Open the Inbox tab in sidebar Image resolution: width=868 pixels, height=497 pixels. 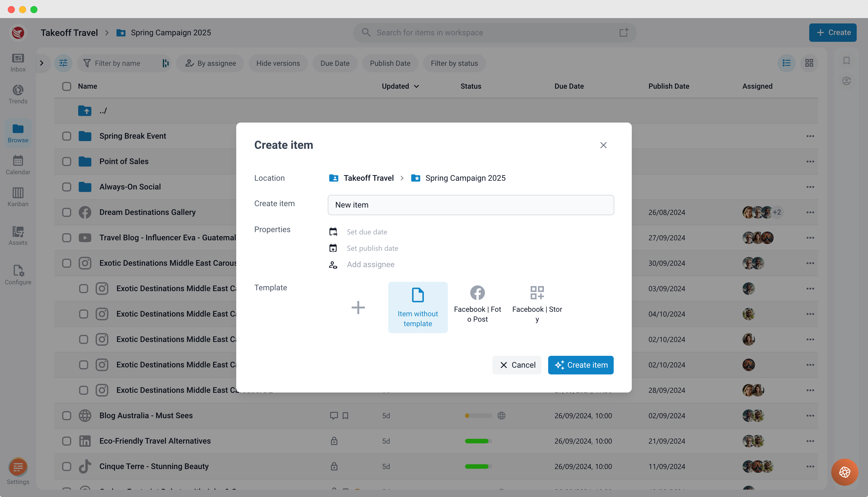click(18, 62)
